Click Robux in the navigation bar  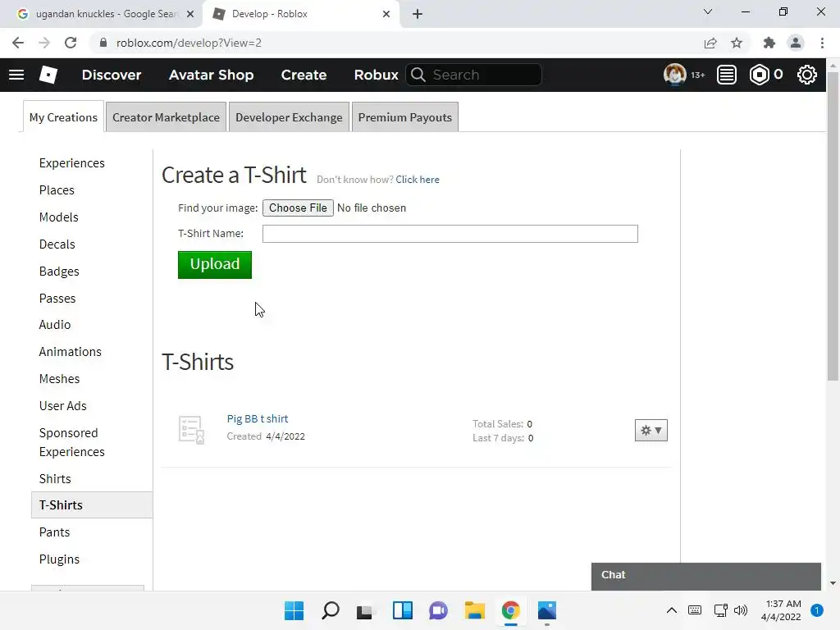coord(376,75)
